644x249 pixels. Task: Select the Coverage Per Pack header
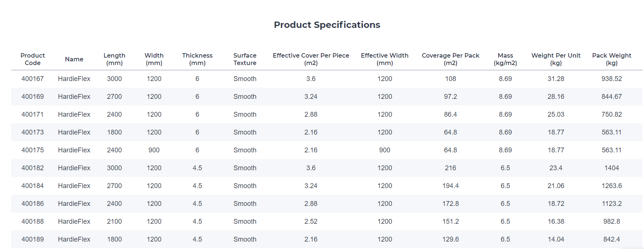pyautogui.click(x=450, y=59)
